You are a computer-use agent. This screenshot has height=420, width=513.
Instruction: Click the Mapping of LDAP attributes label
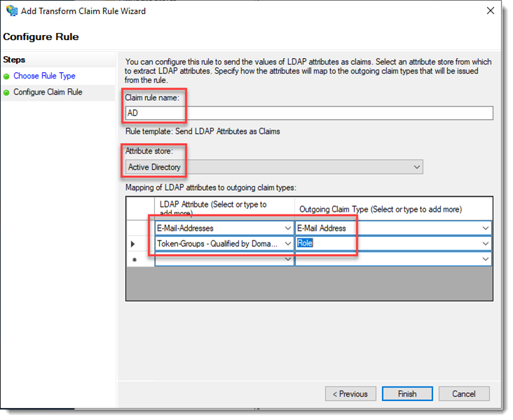[211, 188]
